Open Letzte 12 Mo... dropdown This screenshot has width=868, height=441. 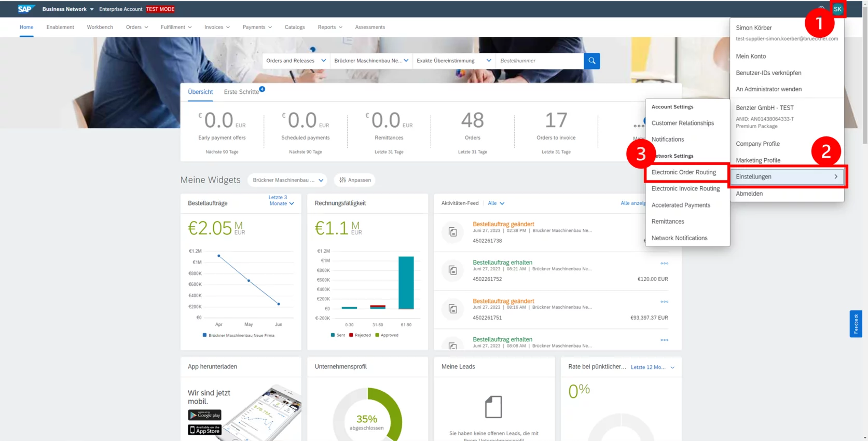[x=652, y=367]
